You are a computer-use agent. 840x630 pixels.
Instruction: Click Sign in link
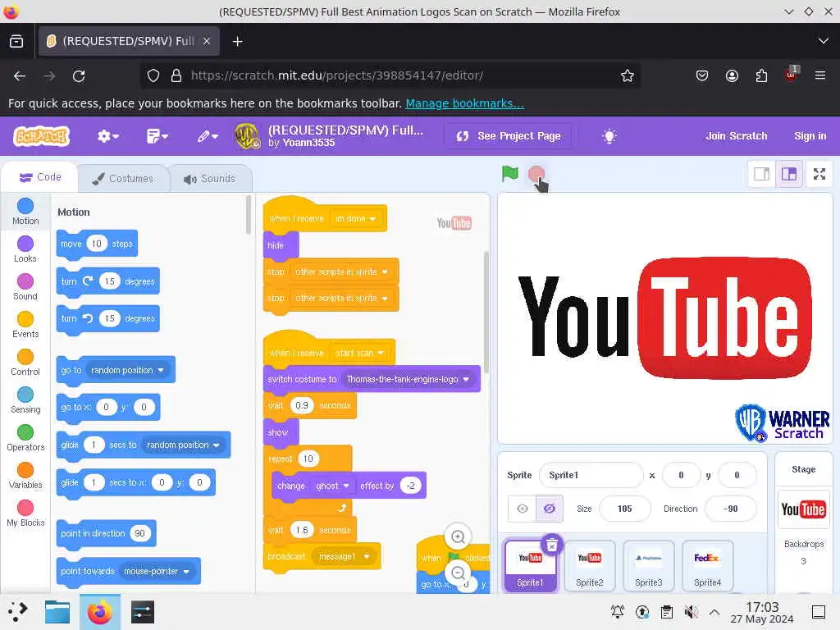pos(810,136)
